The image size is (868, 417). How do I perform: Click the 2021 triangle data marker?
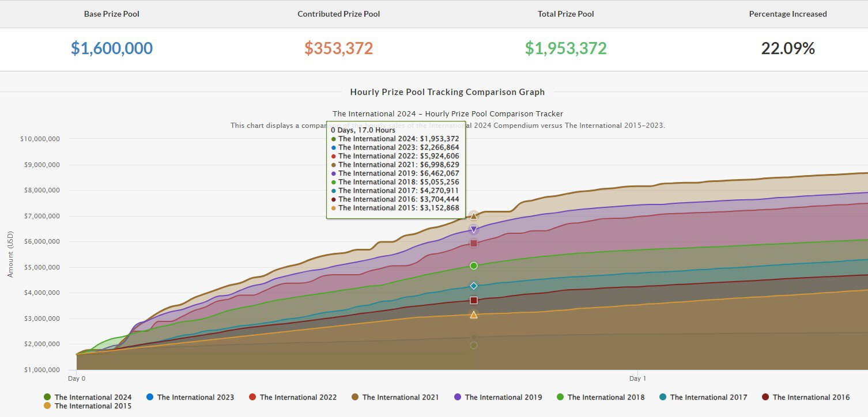(474, 216)
